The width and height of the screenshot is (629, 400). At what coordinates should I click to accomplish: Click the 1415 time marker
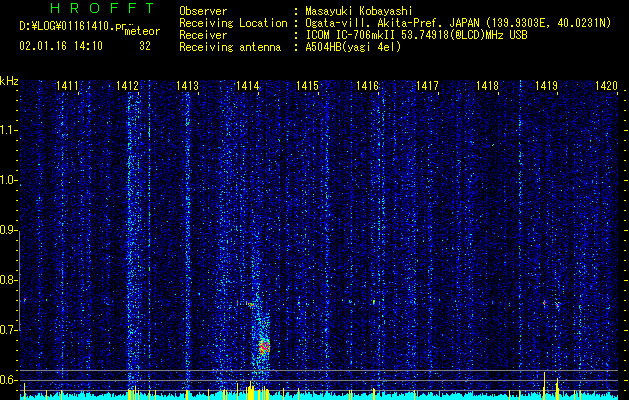pos(307,86)
